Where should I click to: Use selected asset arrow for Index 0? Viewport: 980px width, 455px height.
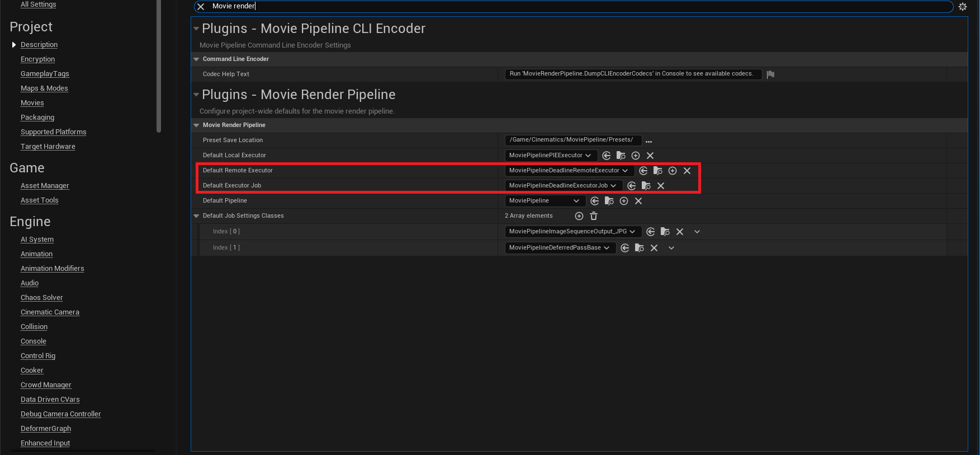click(651, 232)
